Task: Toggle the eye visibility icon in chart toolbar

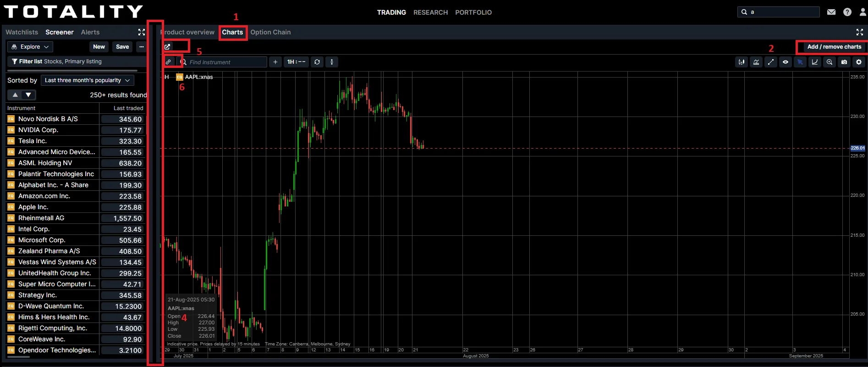Action: click(x=786, y=62)
